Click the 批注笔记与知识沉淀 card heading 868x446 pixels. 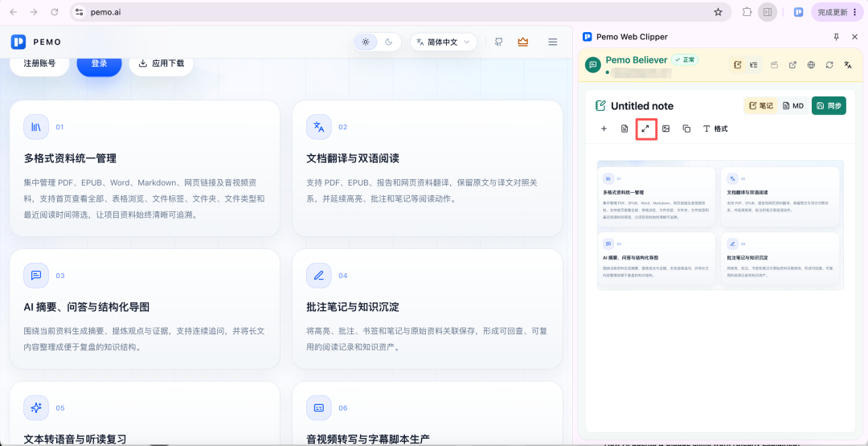point(353,307)
